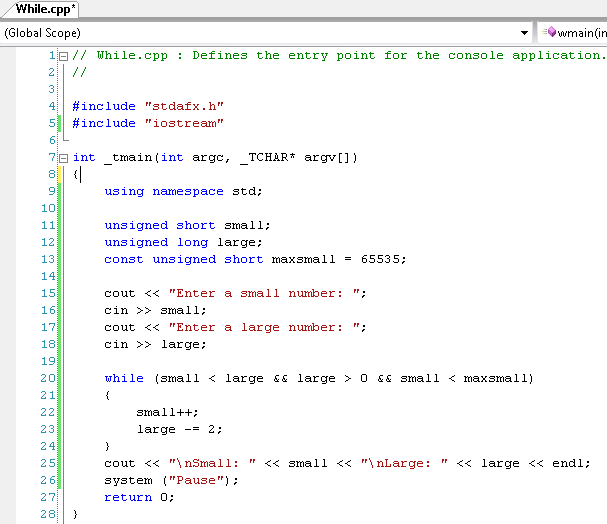Click the "\nSmall: " string on line 25
607x524 pixels.
(212, 463)
